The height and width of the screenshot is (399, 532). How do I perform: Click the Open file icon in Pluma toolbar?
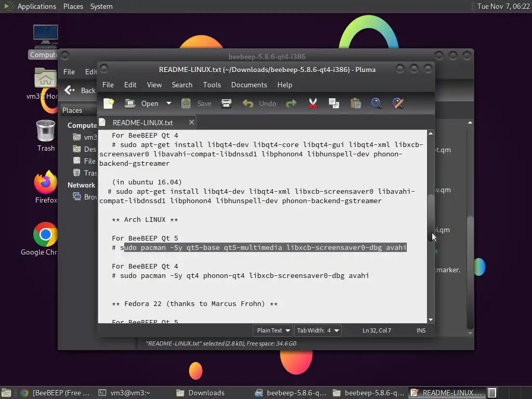click(130, 103)
